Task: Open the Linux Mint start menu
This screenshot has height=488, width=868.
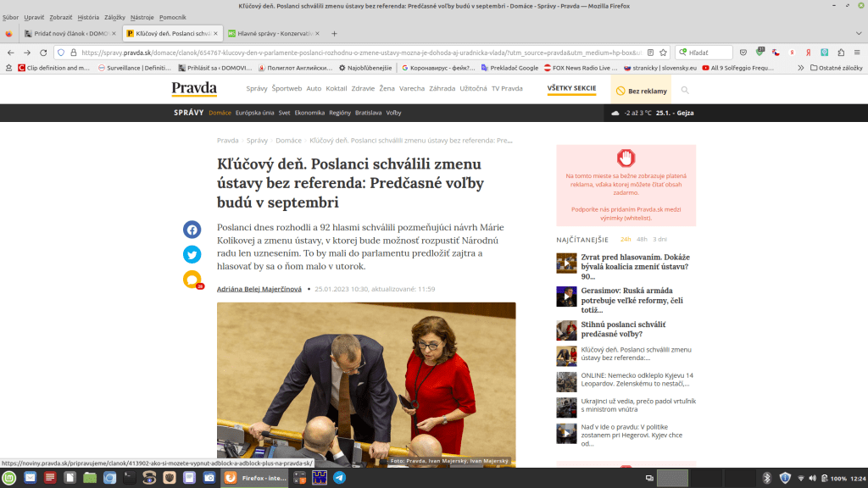Action: (9, 478)
